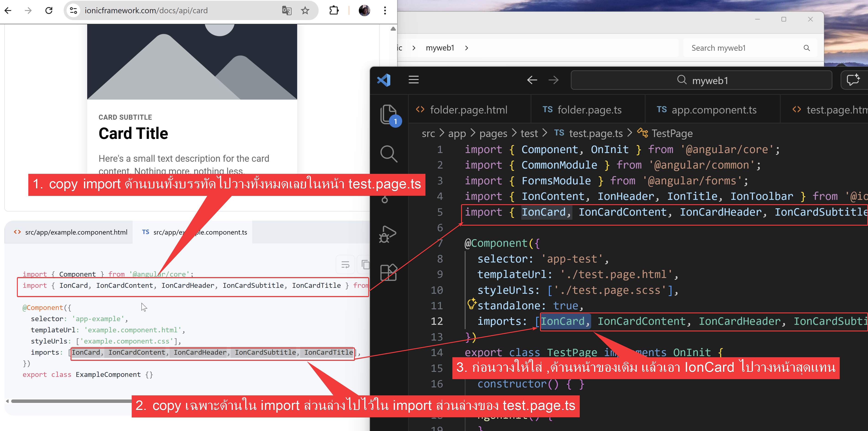Open Run and Debug view
The height and width of the screenshot is (431, 868).
(x=388, y=234)
